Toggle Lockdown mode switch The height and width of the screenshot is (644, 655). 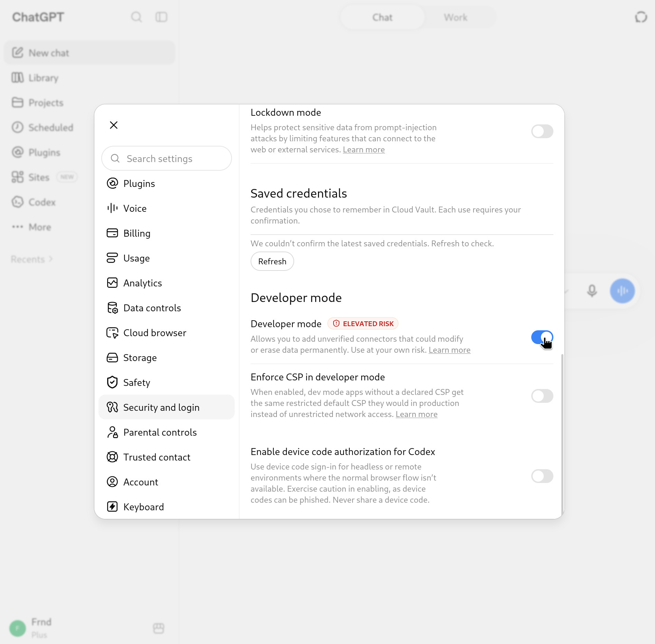point(542,131)
